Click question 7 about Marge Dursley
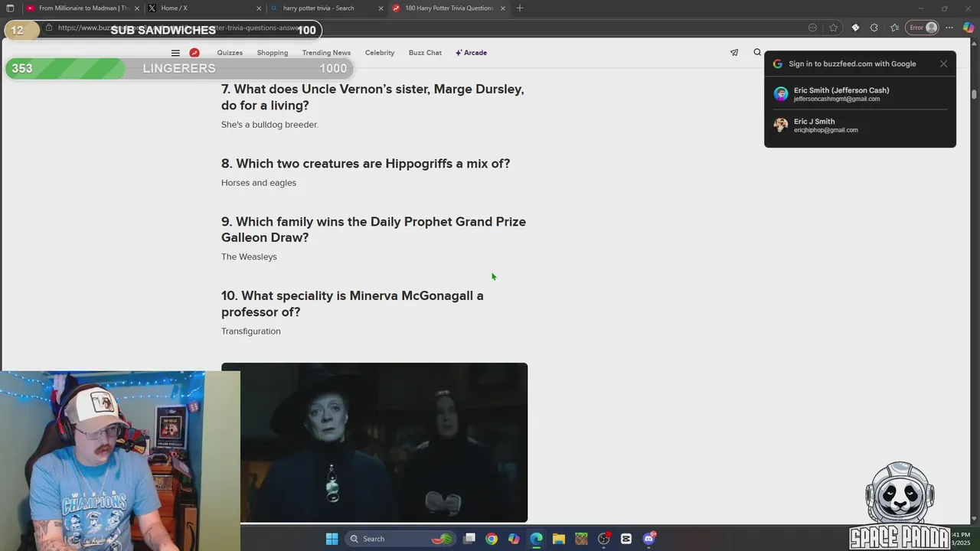The height and width of the screenshot is (551, 980). click(373, 97)
